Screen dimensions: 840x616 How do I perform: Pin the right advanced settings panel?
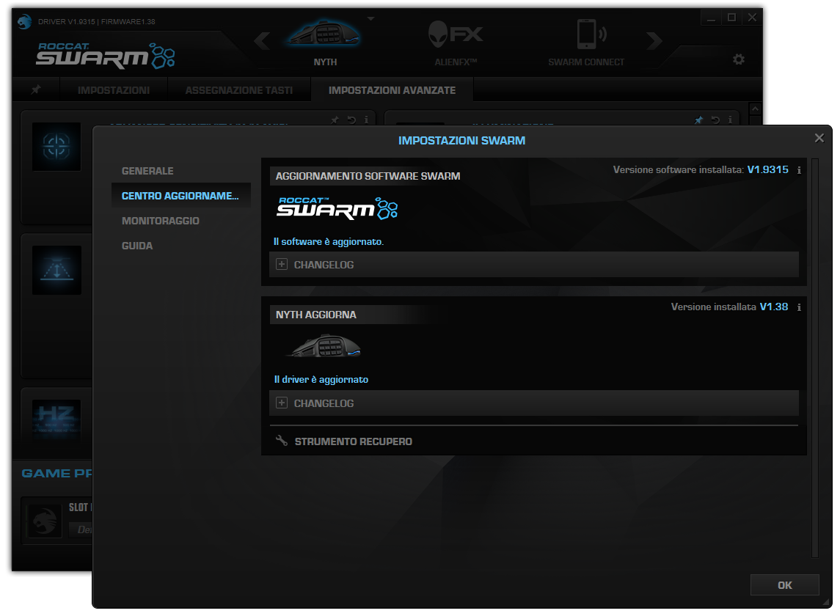click(x=698, y=120)
